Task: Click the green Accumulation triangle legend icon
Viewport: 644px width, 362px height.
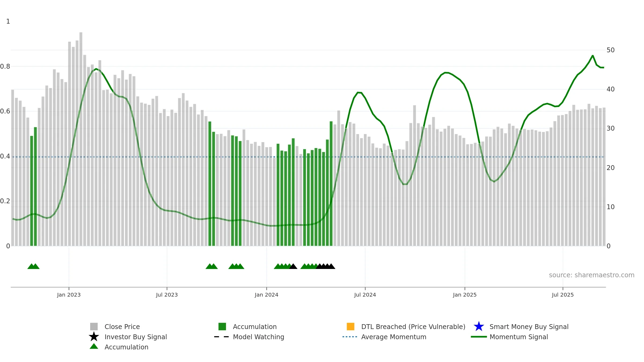Action: point(94,346)
